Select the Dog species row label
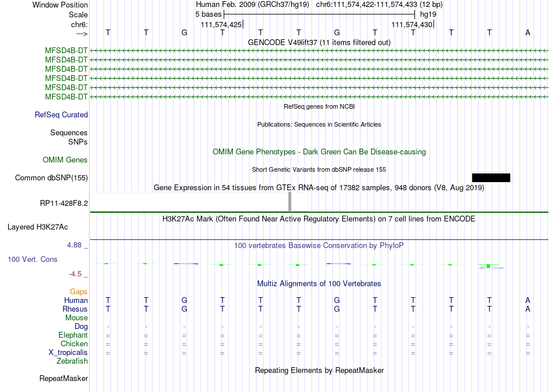Viewport: 549px width, 392px height. [x=81, y=327]
